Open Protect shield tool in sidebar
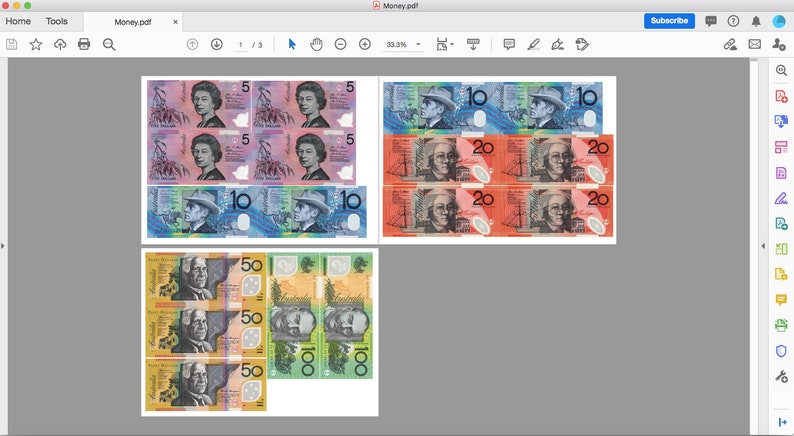Image resolution: width=794 pixels, height=436 pixels. (781, 350)
